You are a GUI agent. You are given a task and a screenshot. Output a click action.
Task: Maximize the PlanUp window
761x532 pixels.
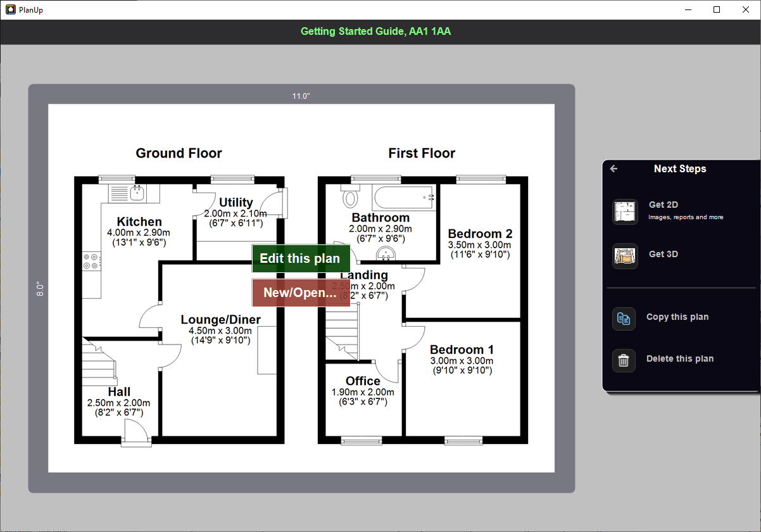point(717,9)
